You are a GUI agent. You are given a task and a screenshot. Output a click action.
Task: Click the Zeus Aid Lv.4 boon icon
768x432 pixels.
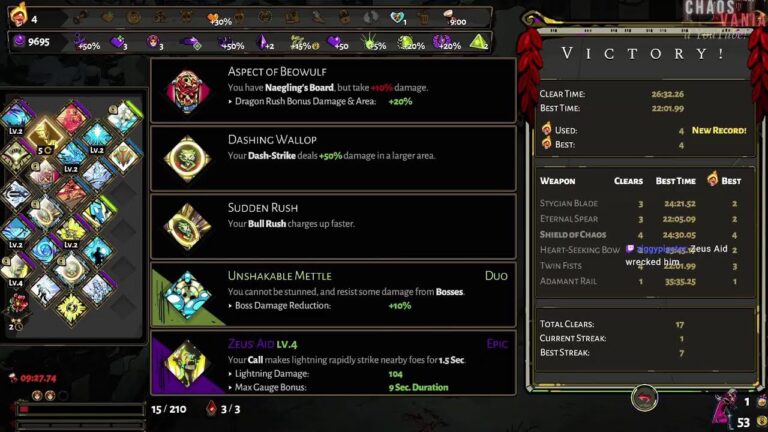[x=187, y=363]
